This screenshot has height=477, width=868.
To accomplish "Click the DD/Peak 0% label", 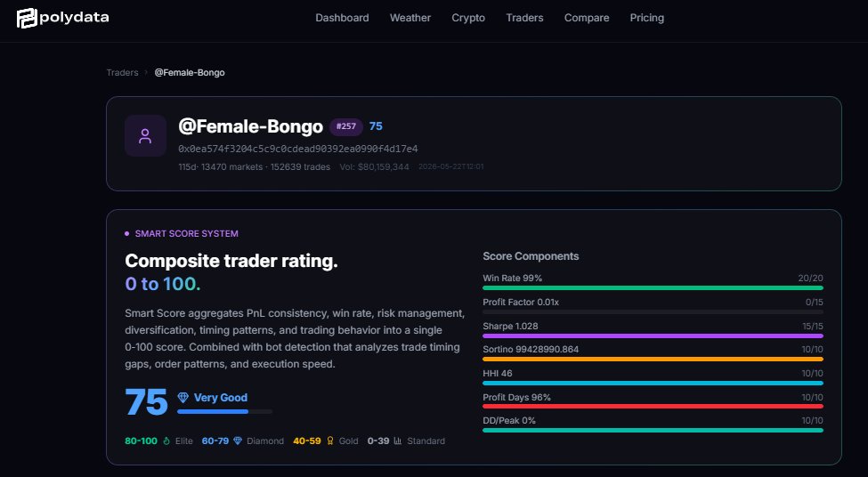I will coord(508,421).
